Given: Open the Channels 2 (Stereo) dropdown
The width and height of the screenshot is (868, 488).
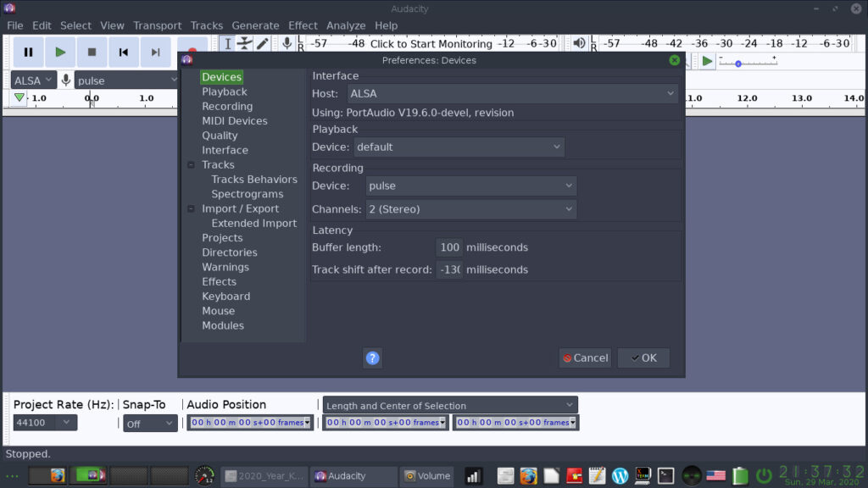Looking at the screenshot, I should pos(471,209).
